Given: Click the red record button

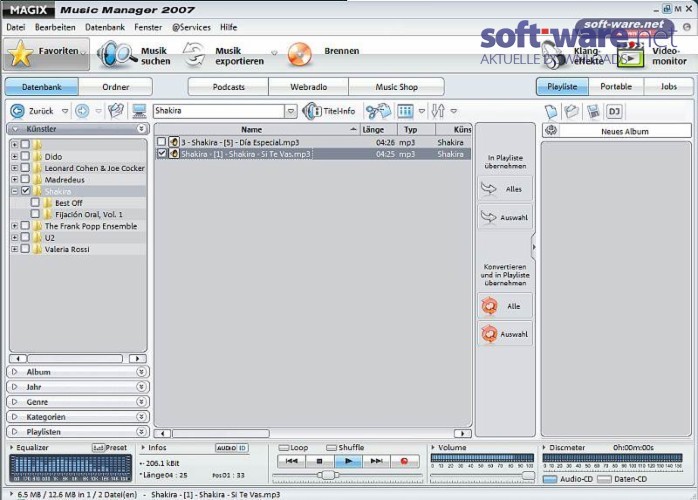Looking at the screenshot, I should point(404,461).
